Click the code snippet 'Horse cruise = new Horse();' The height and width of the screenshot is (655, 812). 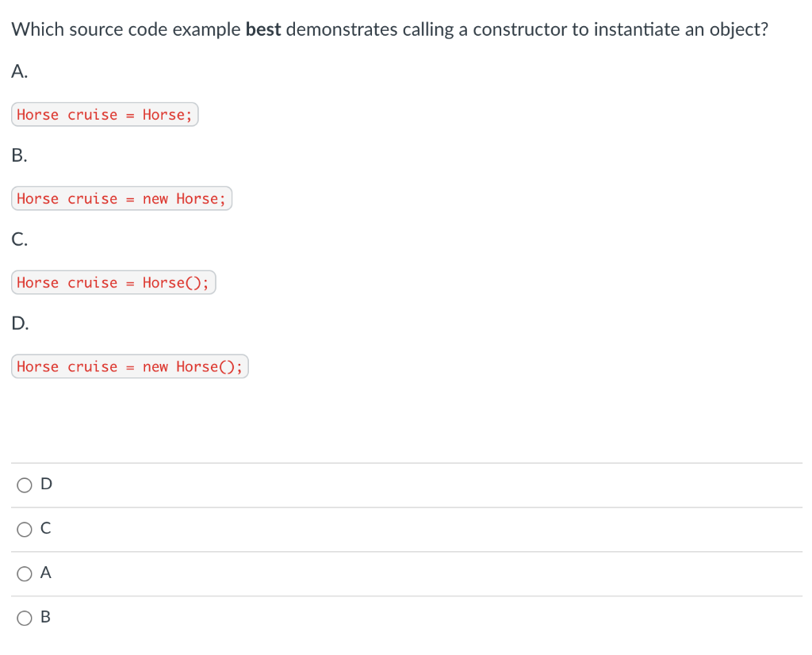click(129, 366)
